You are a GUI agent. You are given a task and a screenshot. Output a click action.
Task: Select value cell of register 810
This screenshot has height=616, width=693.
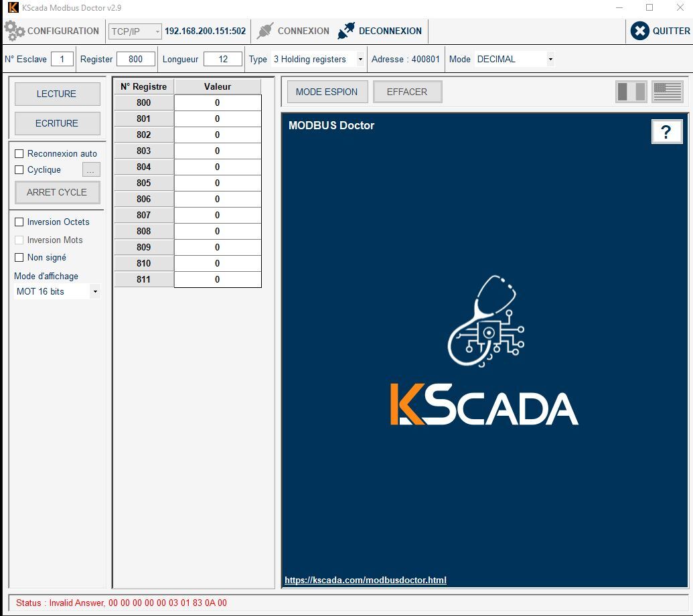[218, 263]
